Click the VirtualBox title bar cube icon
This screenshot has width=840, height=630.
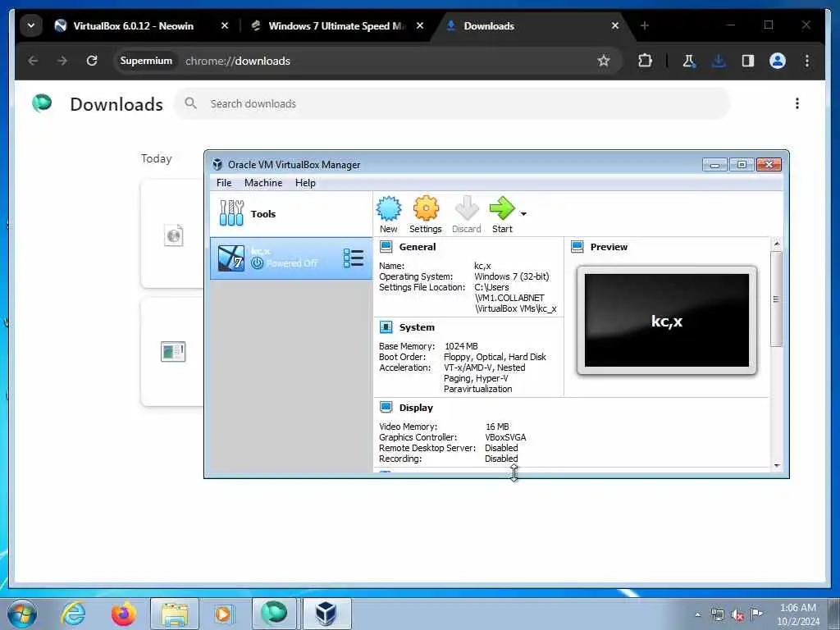click(x=217, y=164)
